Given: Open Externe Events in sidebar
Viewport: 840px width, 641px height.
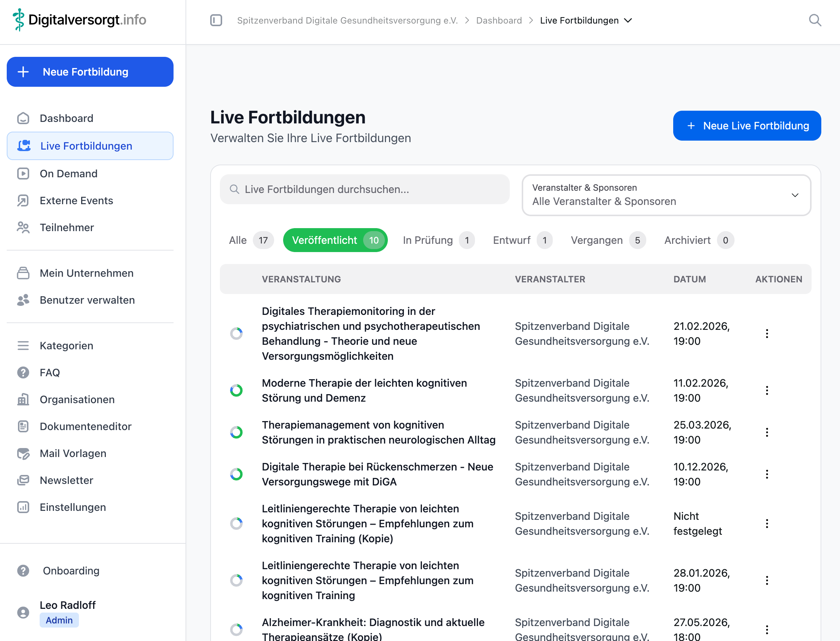Looking at the screenshot, I should coord(76,201).
